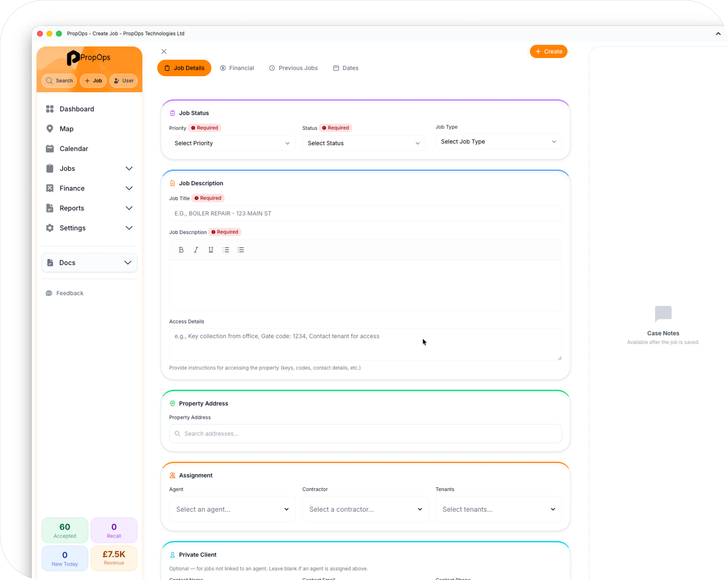The width and height of the screenshot is (728, 580).
Task: Toggle italic formatting in description editor
Action: (196, 250)
